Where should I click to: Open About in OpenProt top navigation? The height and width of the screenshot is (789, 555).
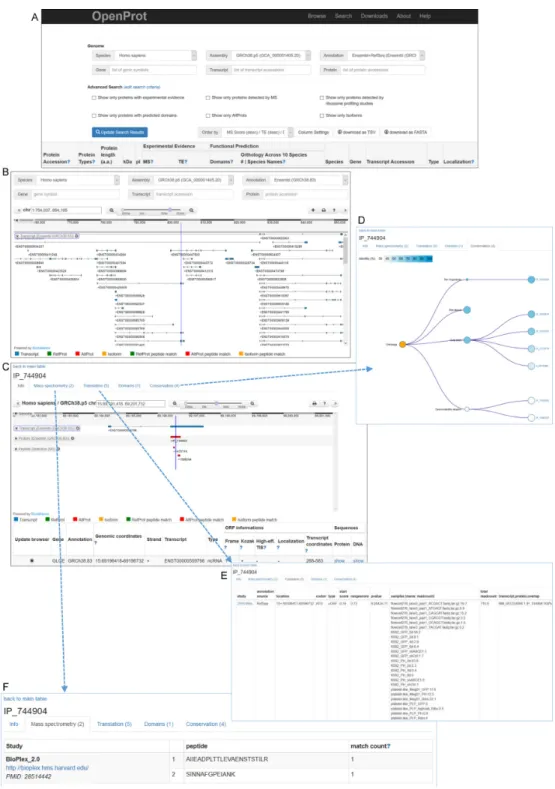(x=404, y=16)
